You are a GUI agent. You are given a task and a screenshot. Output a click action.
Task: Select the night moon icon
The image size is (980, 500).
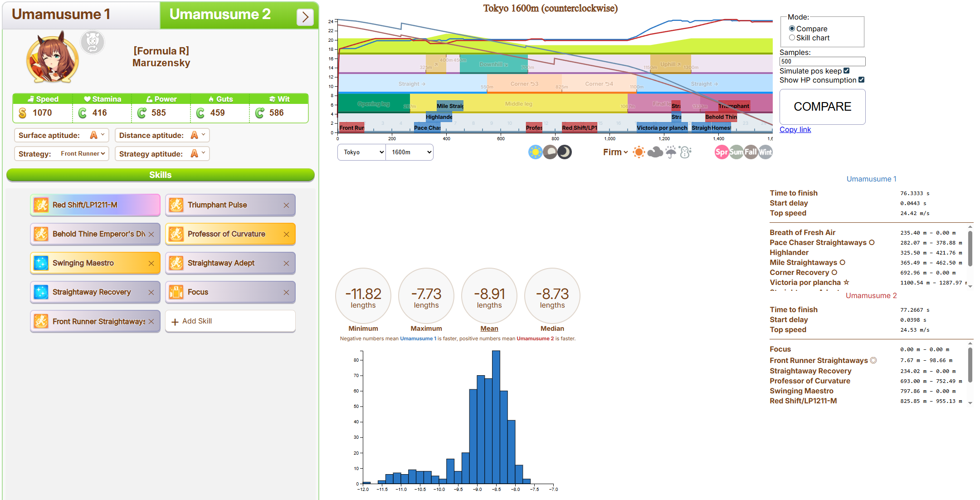point(565,152)
